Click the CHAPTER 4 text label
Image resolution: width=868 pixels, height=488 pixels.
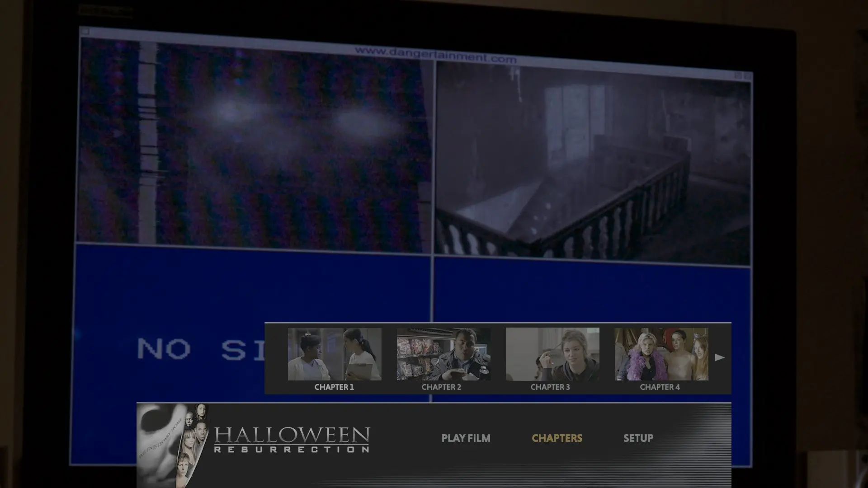(x=660, y=387)
